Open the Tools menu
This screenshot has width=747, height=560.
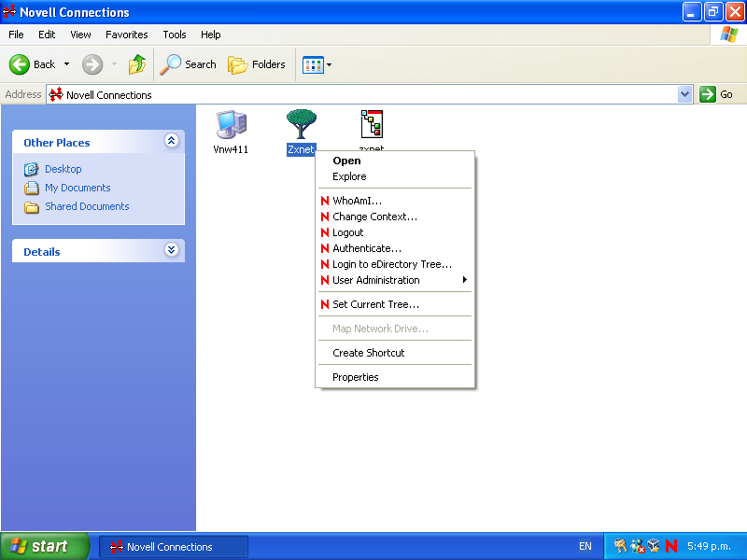pyautogui.click(x=175, y=35)
